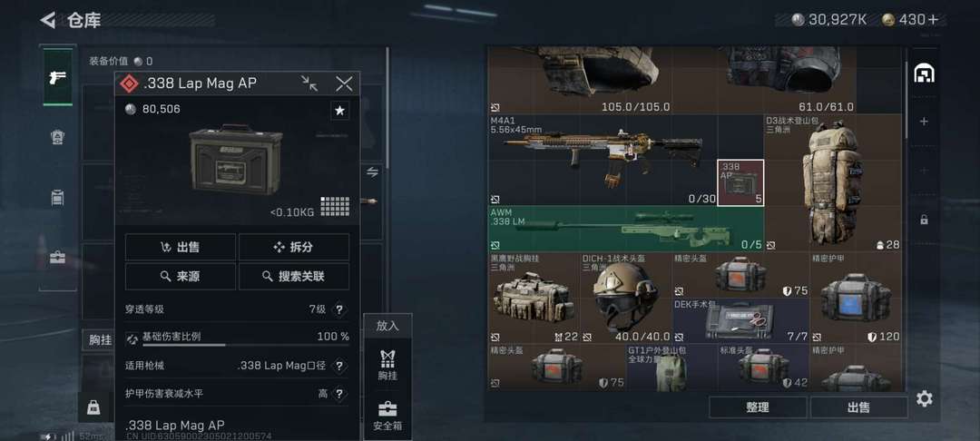Select the AWM .338 LM sniper rifle
980x441 pixels.
pyautogui.click(x=625, y=230)
